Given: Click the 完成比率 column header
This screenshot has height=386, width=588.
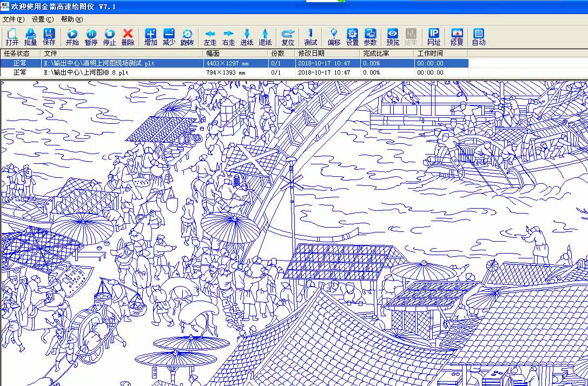Looking at the screenshot, I should tap(387, 54).
